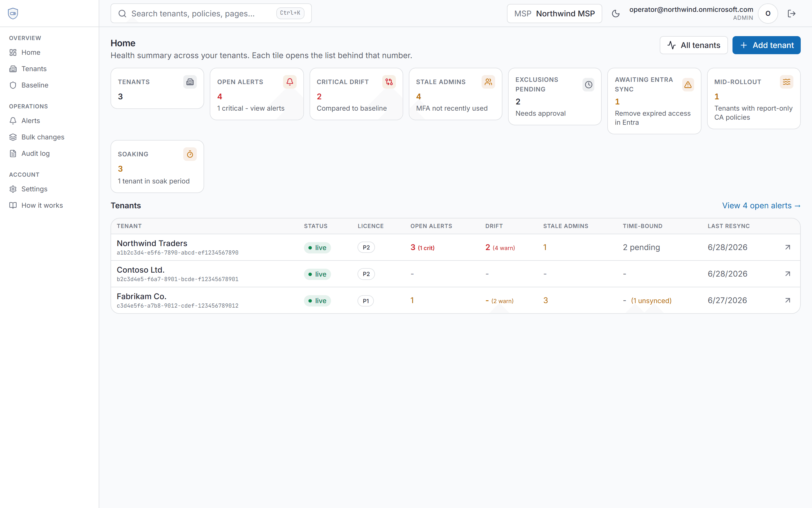Click the waves icon on Mid-Rollout tile
812x508 pixels.
point(787,82)
